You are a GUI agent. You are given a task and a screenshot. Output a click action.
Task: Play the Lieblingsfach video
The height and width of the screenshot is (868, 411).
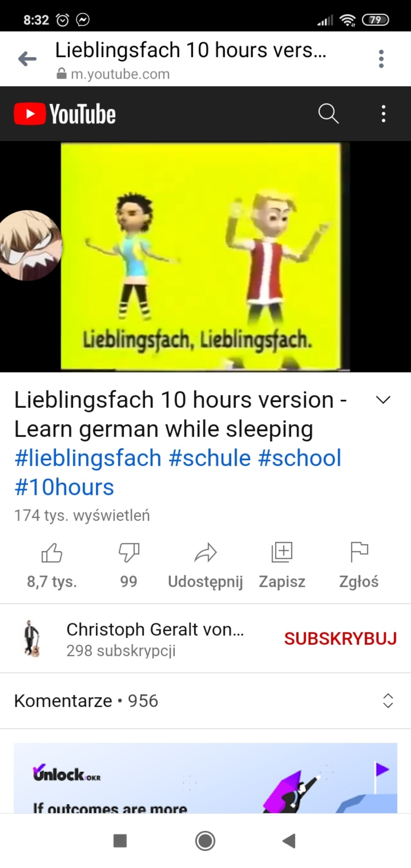pos(205,256)
